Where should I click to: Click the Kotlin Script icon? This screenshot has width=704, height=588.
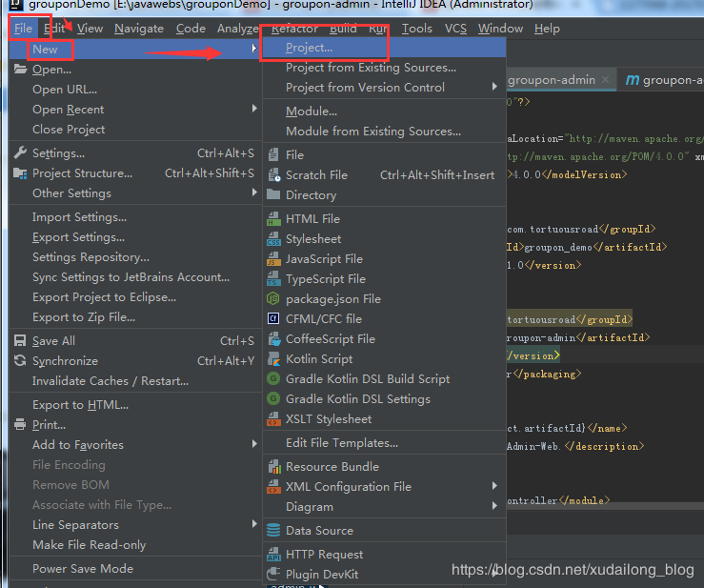(273, 358)
